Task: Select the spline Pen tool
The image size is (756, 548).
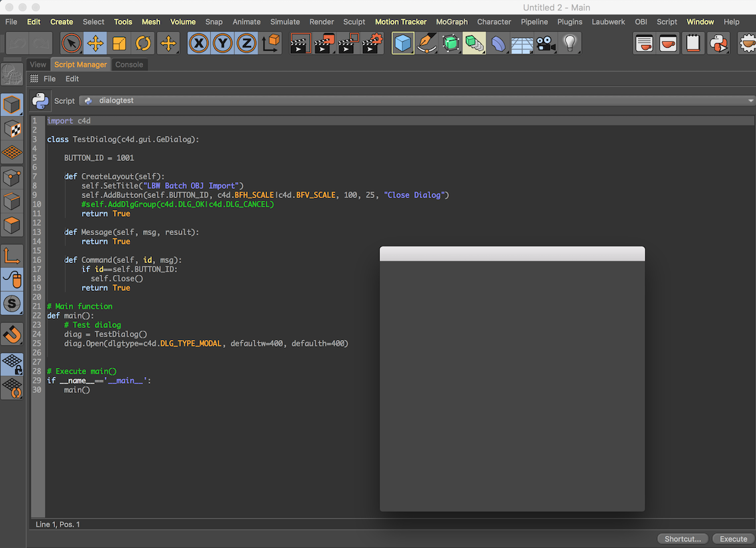Action: click(x=427, y=44)
